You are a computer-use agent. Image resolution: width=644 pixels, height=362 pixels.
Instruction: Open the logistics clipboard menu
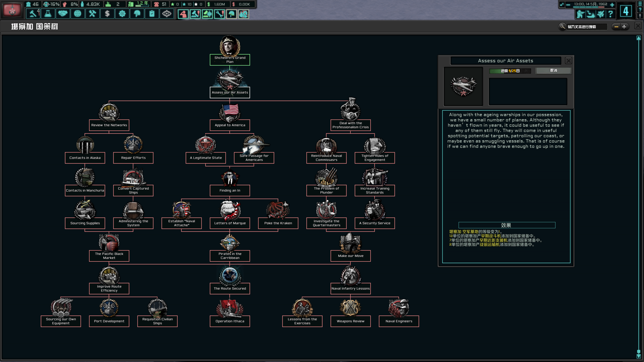point(152,13)
